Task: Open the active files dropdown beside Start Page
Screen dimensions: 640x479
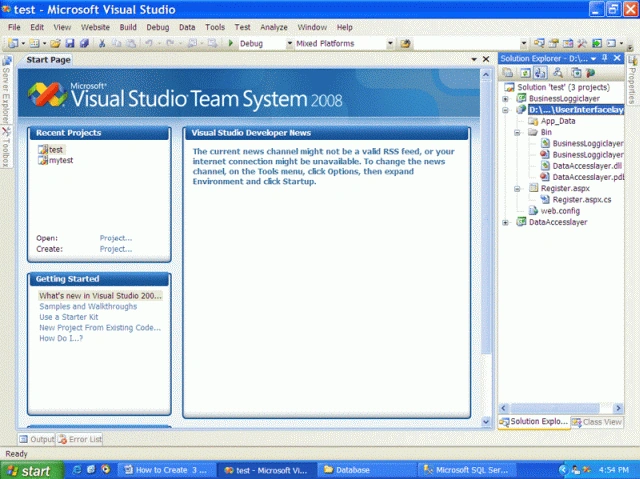Action: pos(474,60)
